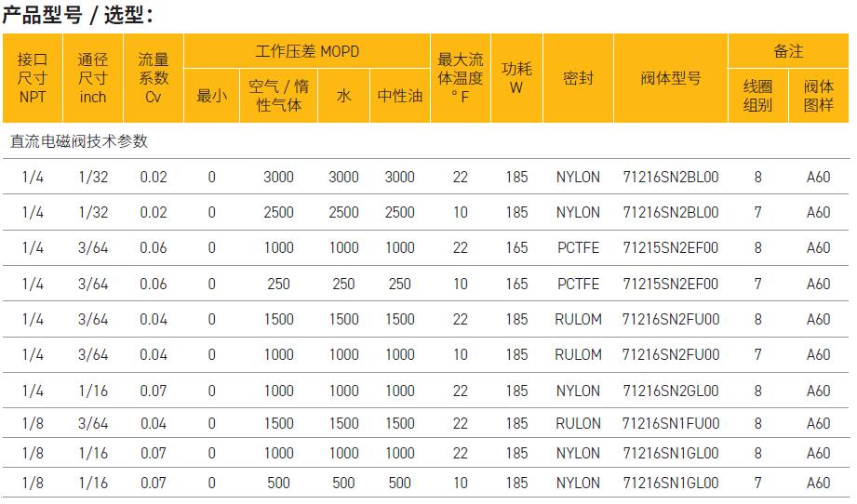Select 250 in the 空气 column
Screen dimensions: 857x504
(x=279, y=284)
